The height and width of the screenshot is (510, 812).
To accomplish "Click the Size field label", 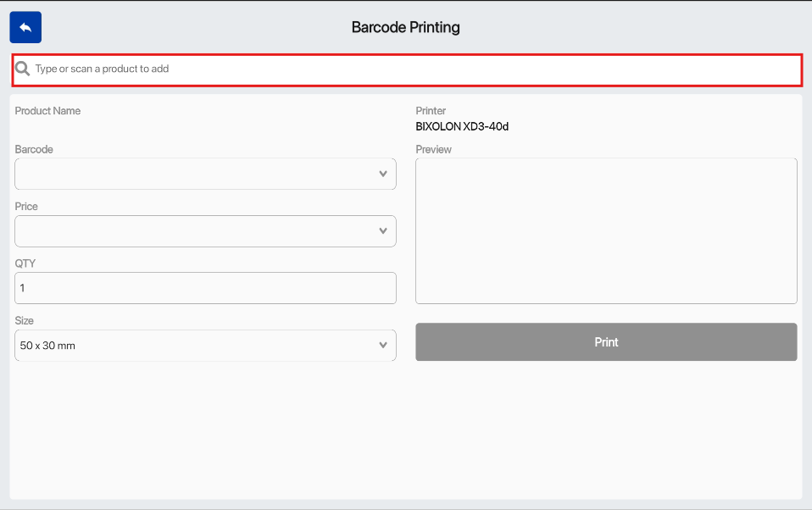I will pos(25,321).
